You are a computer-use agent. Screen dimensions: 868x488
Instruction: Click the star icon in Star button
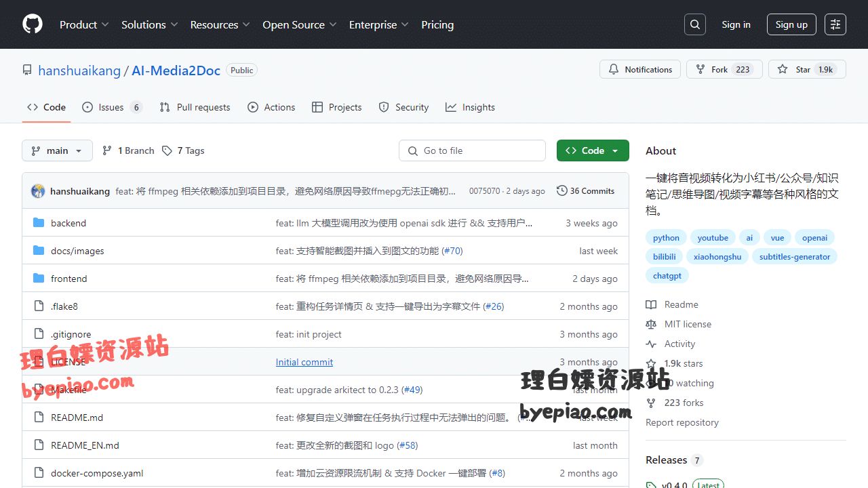pyautogui.click(x=783, y=69)
